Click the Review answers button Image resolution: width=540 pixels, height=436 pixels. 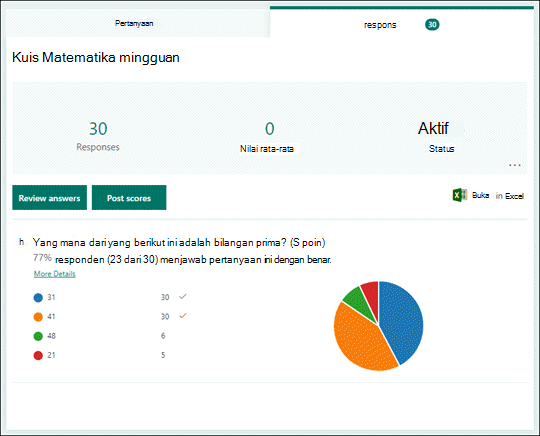click(x=50, y=198)
